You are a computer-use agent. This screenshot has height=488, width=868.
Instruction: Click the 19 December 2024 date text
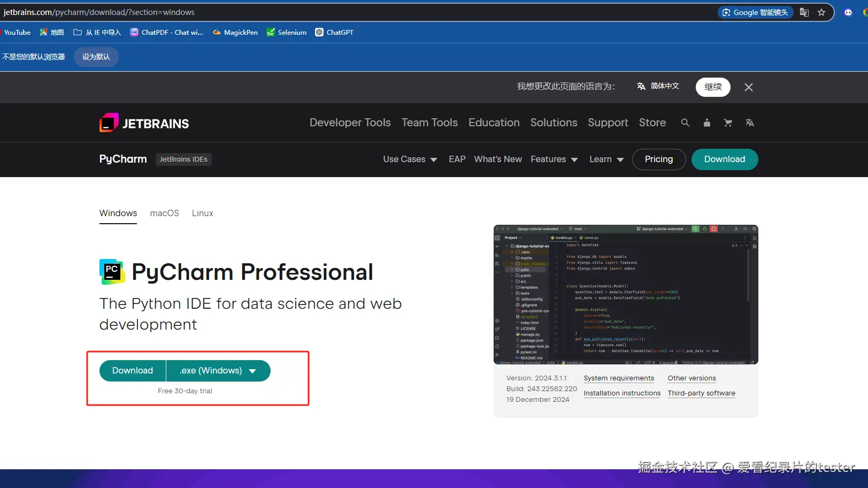coord(538,400)
